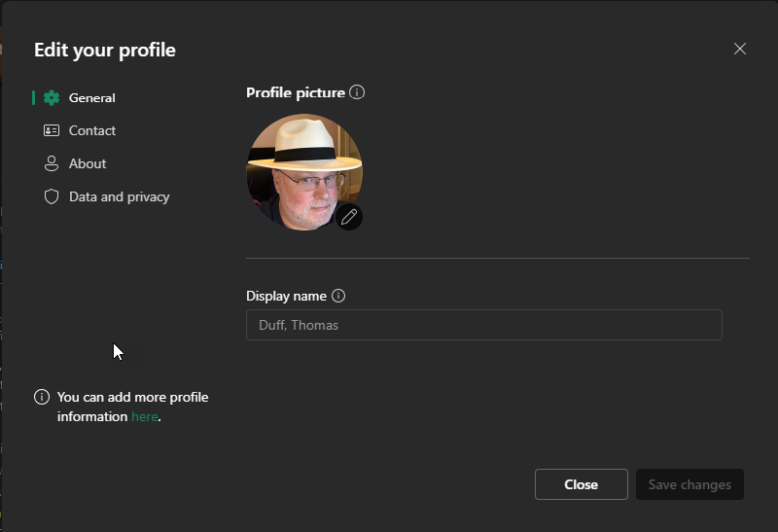The image size is (778, 532).
Task: Dismiss the dialog with the X icon
Action: pyautogui.click(x=740, y=49)
